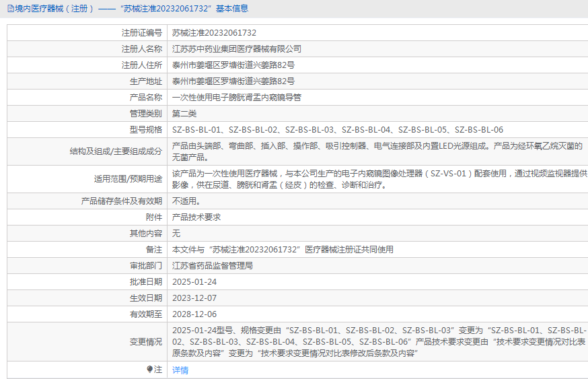Click the 审批部门 label
This screenshot has height=379, width=588.
coord(146,266)
